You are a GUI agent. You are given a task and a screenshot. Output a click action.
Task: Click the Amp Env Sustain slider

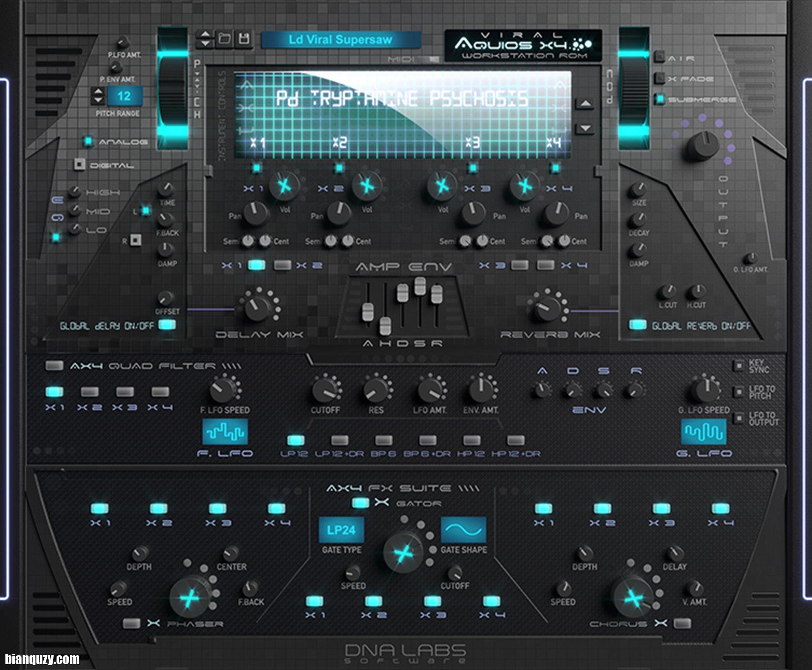click(x=420, y=286)
